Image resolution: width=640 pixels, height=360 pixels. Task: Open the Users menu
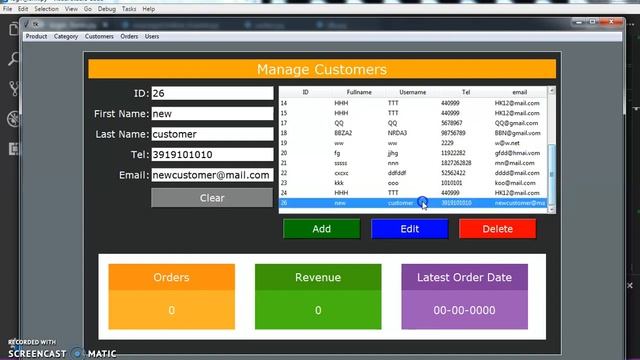[152, 36]
